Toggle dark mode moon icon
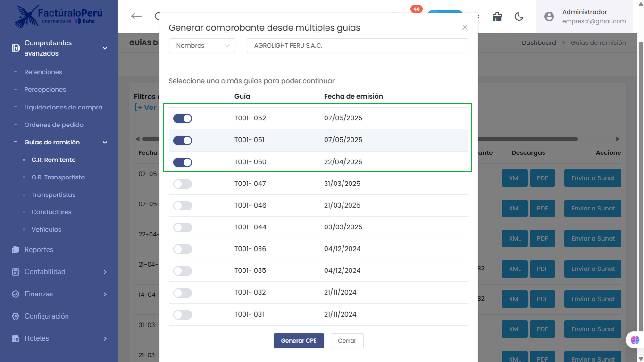The image size is (644, 362). pos(519,17)
